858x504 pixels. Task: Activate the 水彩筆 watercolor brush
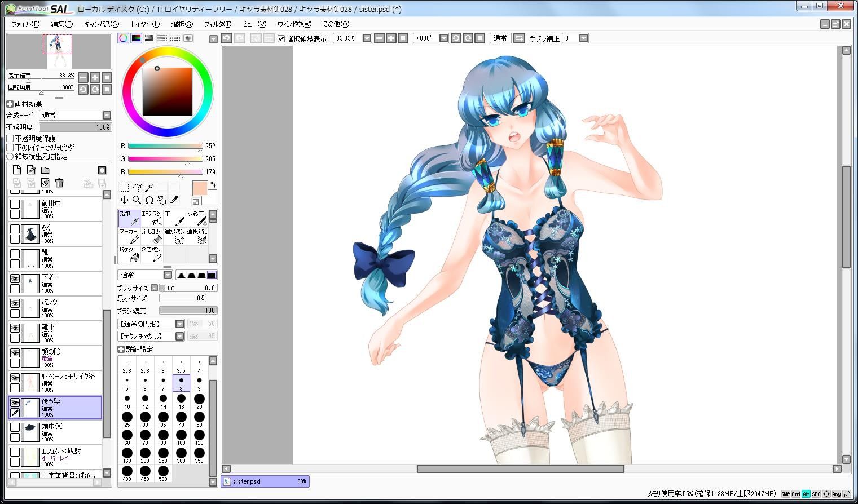click(x=197, y=218)
